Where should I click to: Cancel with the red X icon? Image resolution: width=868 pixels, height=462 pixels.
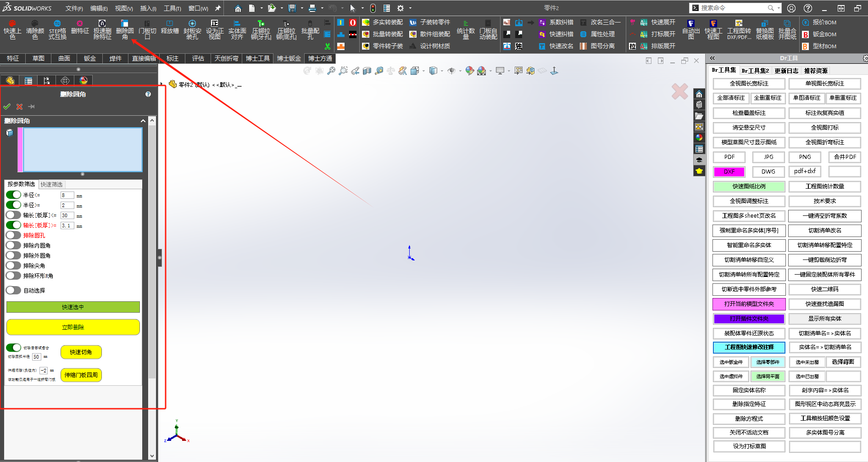19,107
